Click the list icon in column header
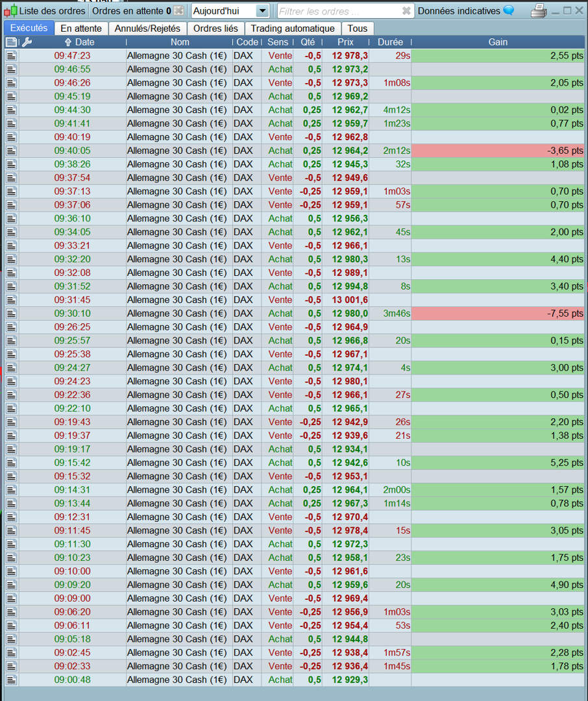588x701 pixels. coord(11,42)
